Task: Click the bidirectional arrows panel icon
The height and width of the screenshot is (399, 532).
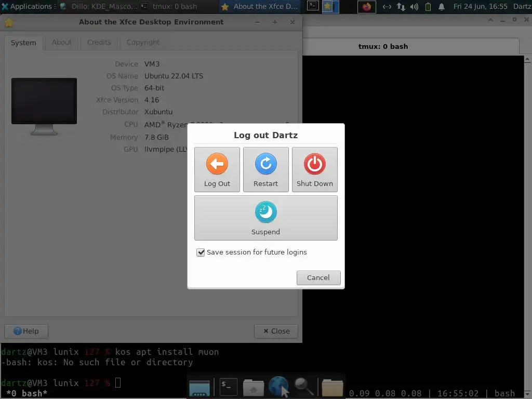Action: pos(387,6)
